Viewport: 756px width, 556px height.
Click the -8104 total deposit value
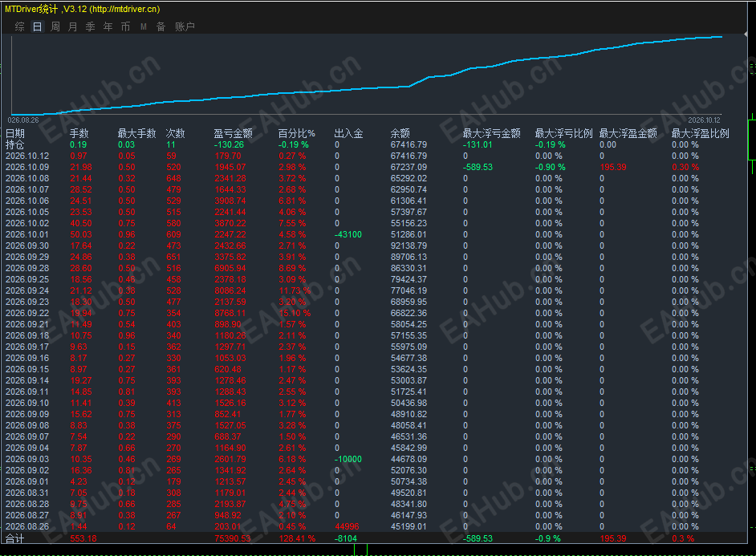point(346,538)
